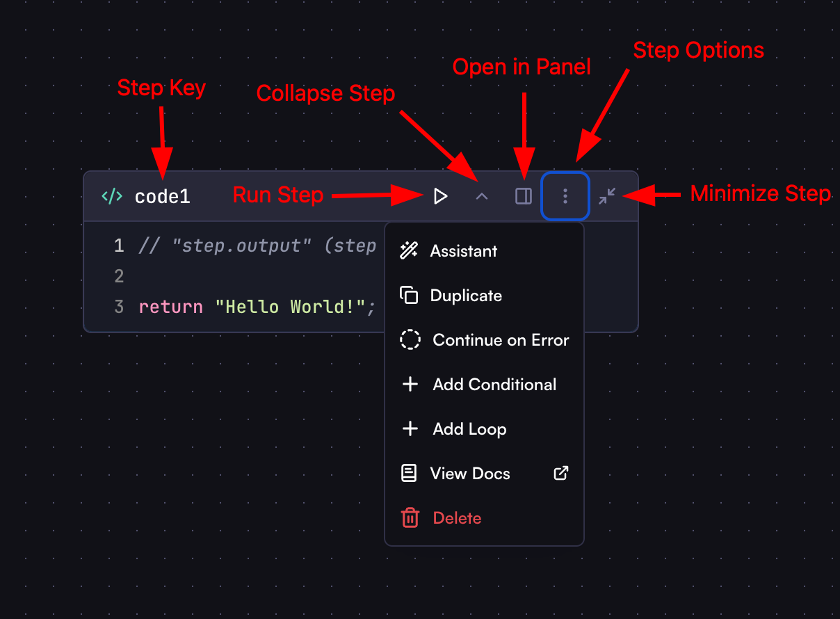This screenshot has width=840, height=619.
Task: Click the Duplicate copy icon
Action: (x=410, y=295)
